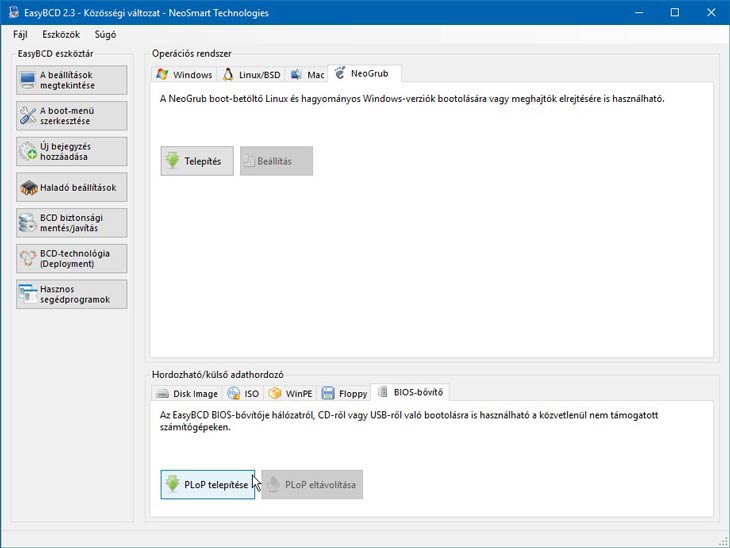The width and height of the screenshot is (730, 548).
Task: Open 'Hasznos segédprogramok' sidebar item
Action: pos(72,294)
